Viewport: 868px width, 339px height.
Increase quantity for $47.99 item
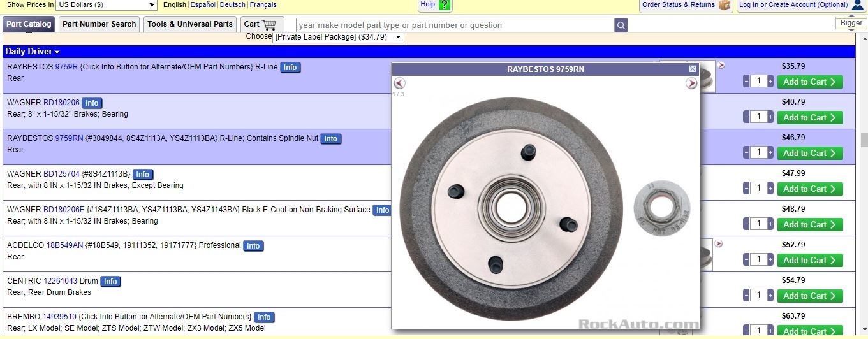tap(770, 189)
